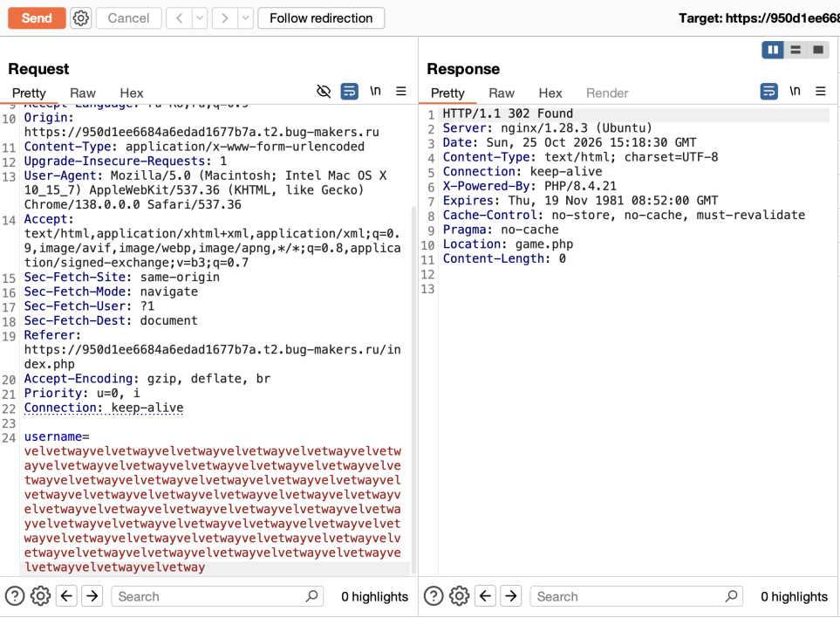Switch to the Request Raw tab
Viewport: 840px width, 618px height.
83,93
